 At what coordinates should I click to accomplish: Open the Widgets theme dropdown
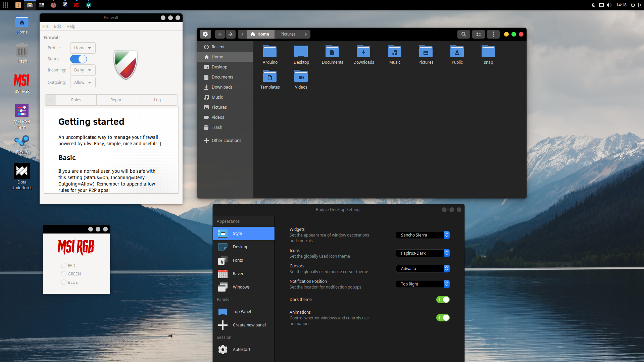[423, 235]
